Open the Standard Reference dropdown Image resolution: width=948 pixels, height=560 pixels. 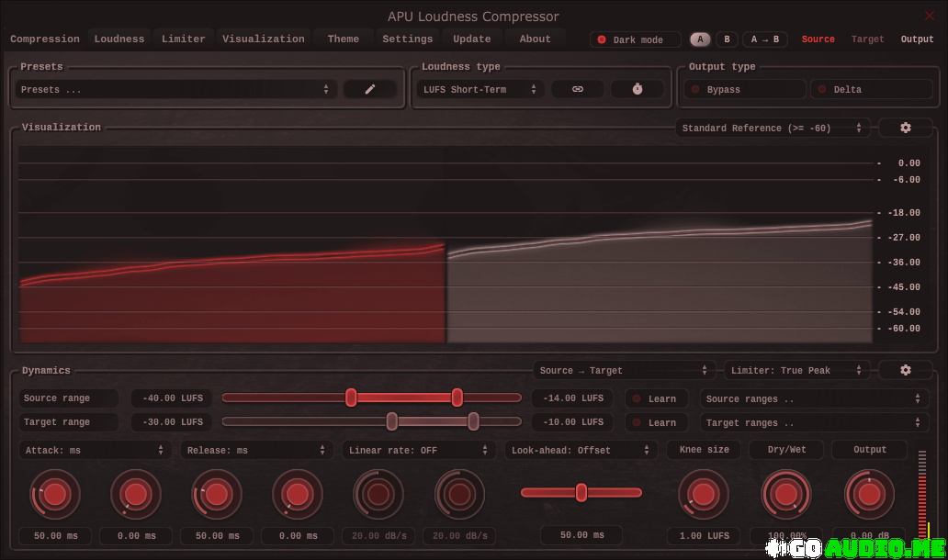[773, 129]
